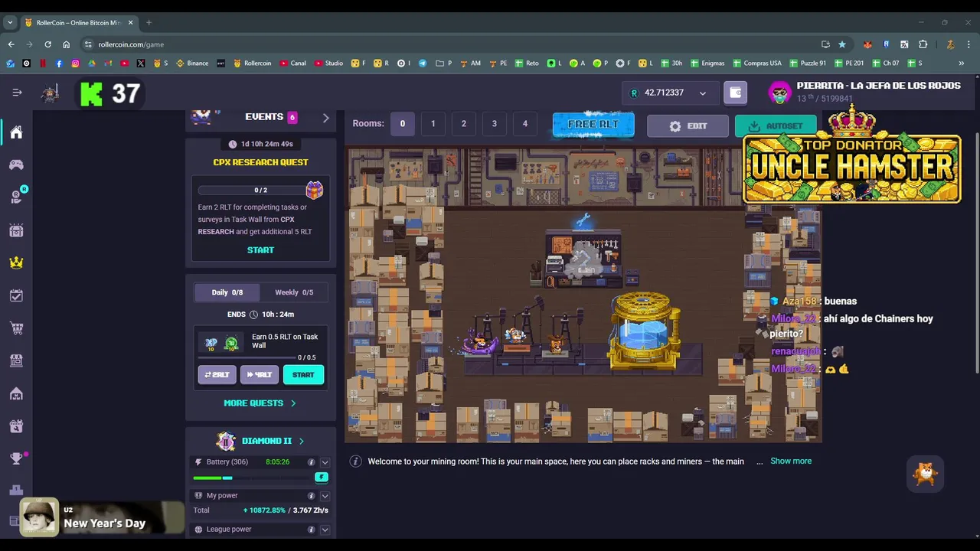Click the AUTOSET button
Viewport: 980px width, 551px height.
776,126
